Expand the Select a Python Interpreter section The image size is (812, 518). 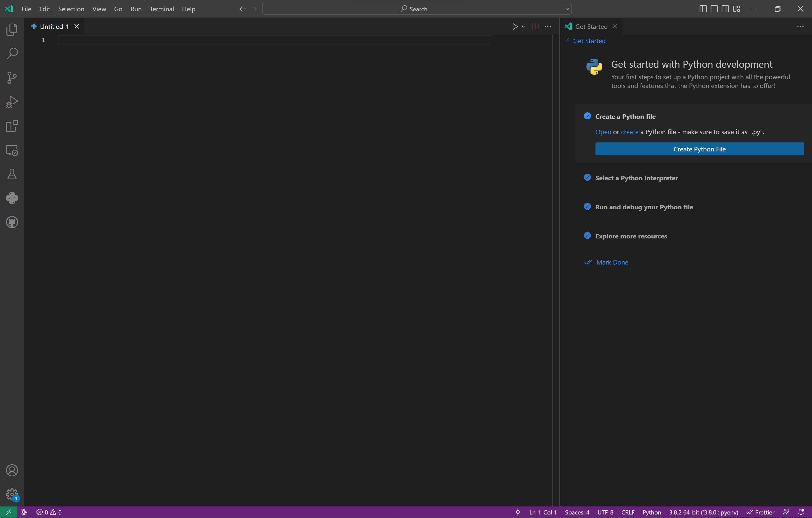click(635, 178)
